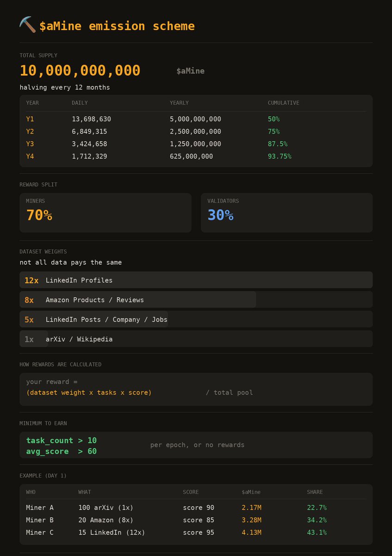Select the Miner C row name
Screen dimensions: 392x556
[40, 532]
